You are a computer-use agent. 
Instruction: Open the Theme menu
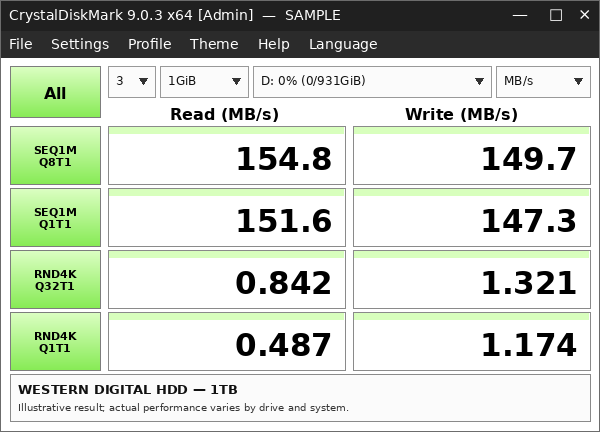[x=214, y=44]
